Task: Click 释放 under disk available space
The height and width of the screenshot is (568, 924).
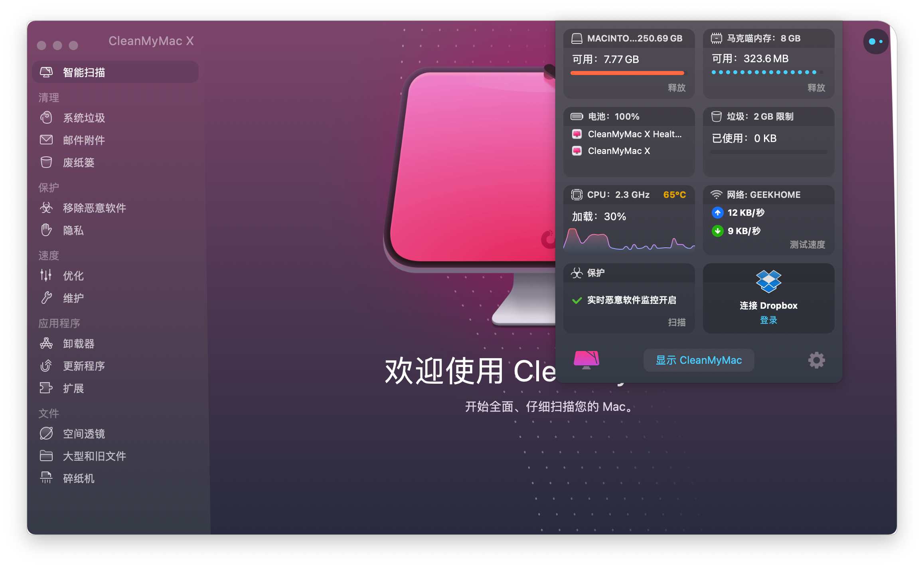Action: (x=677, y=88)
